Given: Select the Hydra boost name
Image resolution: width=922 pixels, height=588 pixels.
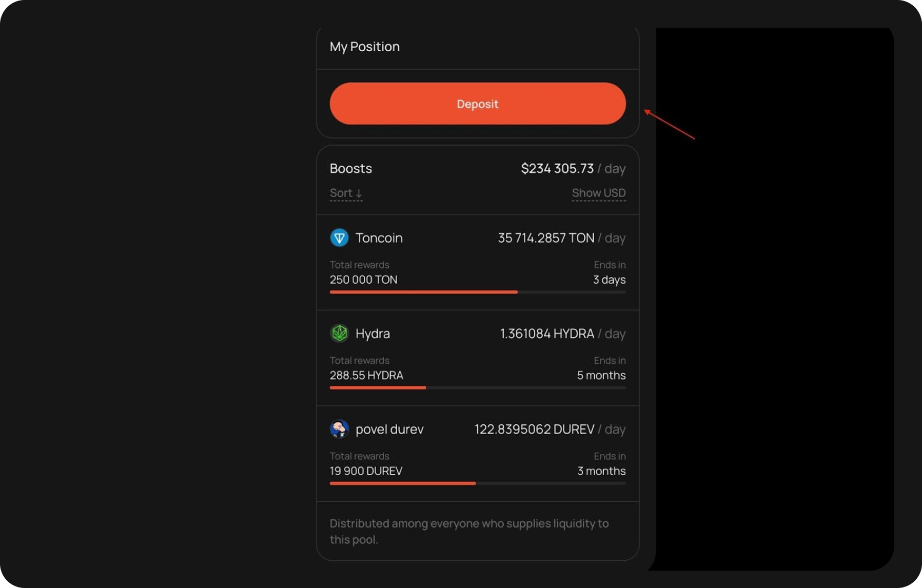Looking at the screenshot, I should [372, 334].
